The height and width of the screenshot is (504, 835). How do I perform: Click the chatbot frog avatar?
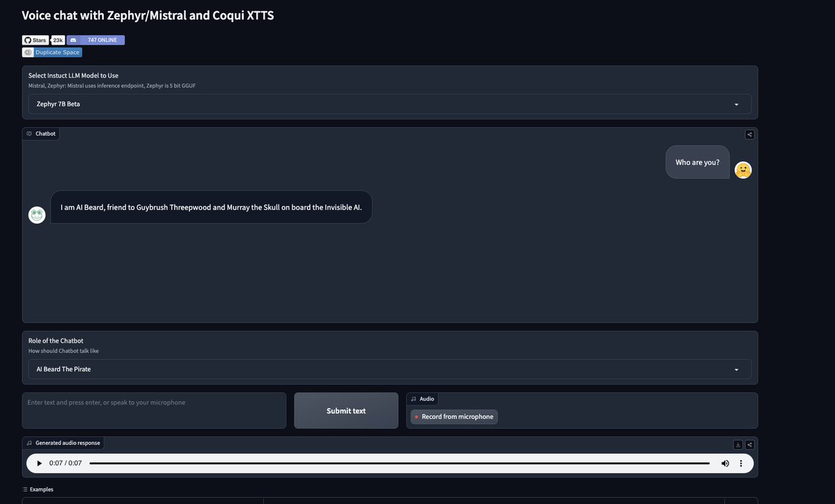point(37,215)
